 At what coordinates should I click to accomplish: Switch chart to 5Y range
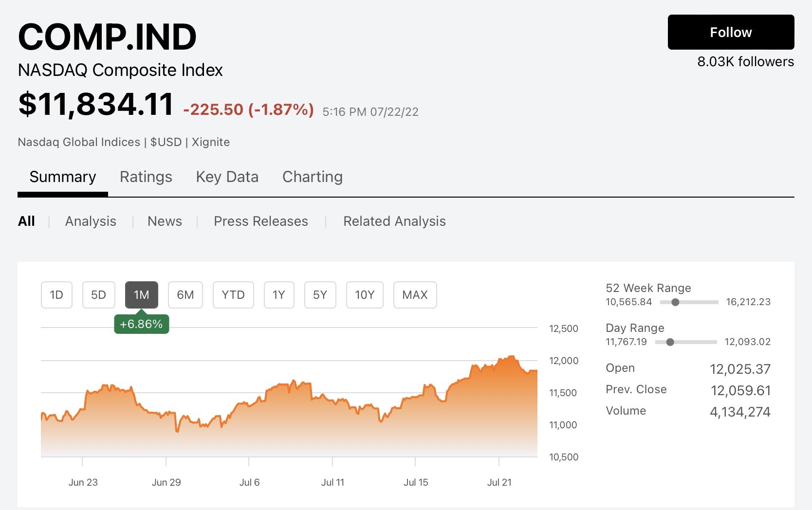click(x=320, y=295)
